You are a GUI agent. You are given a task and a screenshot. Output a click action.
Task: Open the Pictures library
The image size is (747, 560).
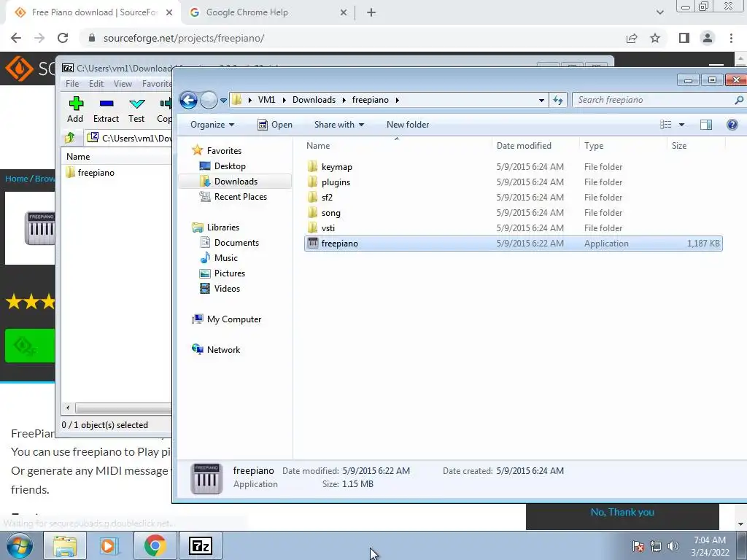229,273
